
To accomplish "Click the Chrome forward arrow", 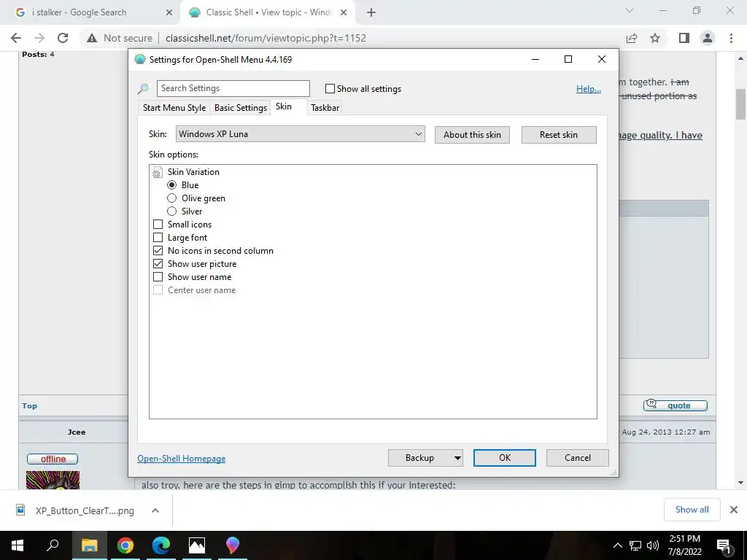I will tap(39, 38).
